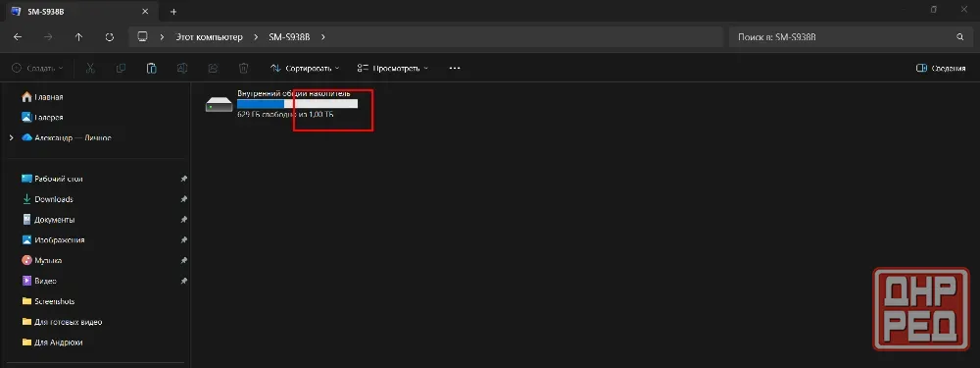
Task: Click the Rename toolbar icon
Action: (182, 69)
